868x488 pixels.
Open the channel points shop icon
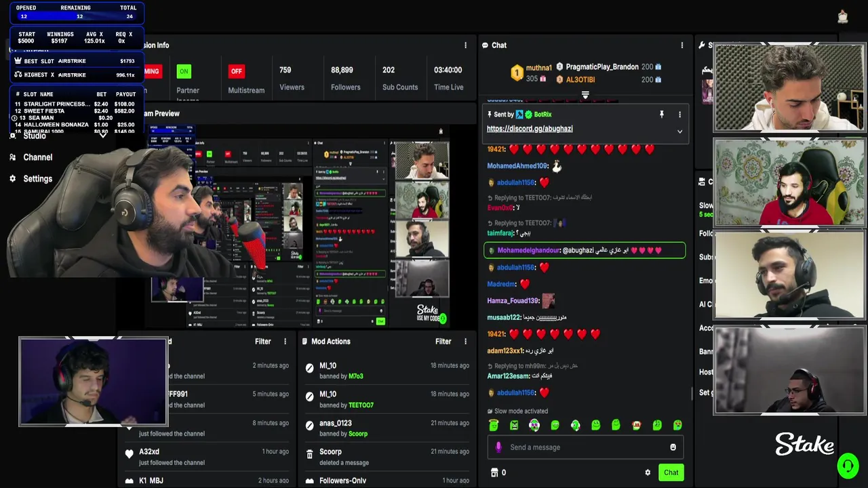[494, 472]
